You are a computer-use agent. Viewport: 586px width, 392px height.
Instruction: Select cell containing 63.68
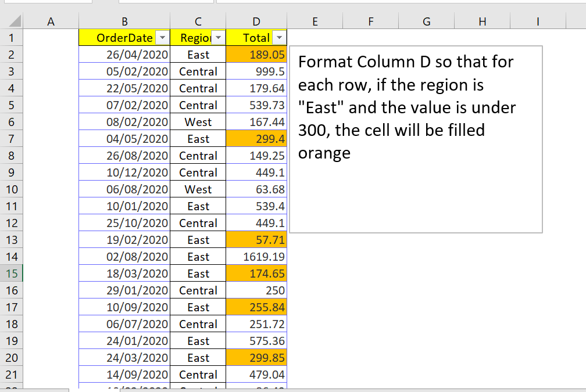256,189
